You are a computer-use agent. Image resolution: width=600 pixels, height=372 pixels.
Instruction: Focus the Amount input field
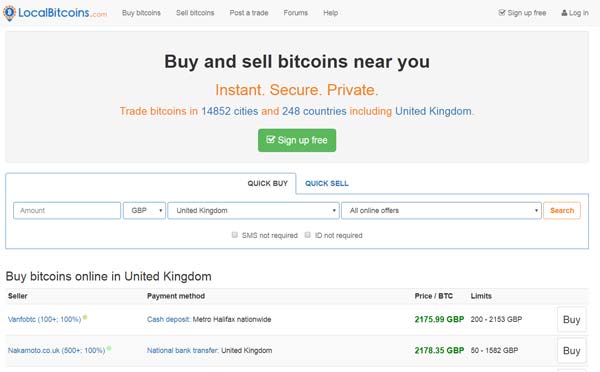[67, 210]
